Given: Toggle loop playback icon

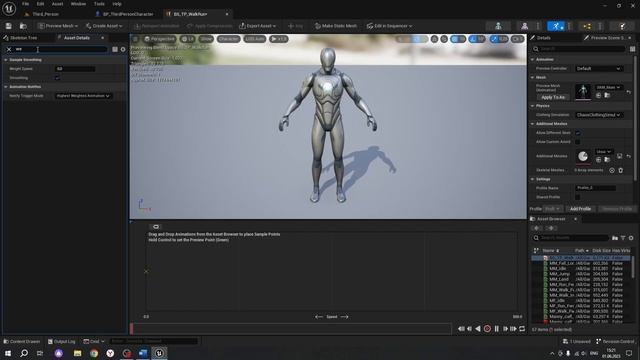Looking at the screenshot, I should [x=522, y=329].
